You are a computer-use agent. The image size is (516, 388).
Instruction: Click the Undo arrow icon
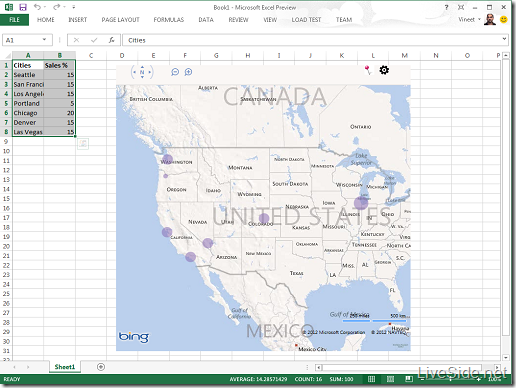[37, 7]
